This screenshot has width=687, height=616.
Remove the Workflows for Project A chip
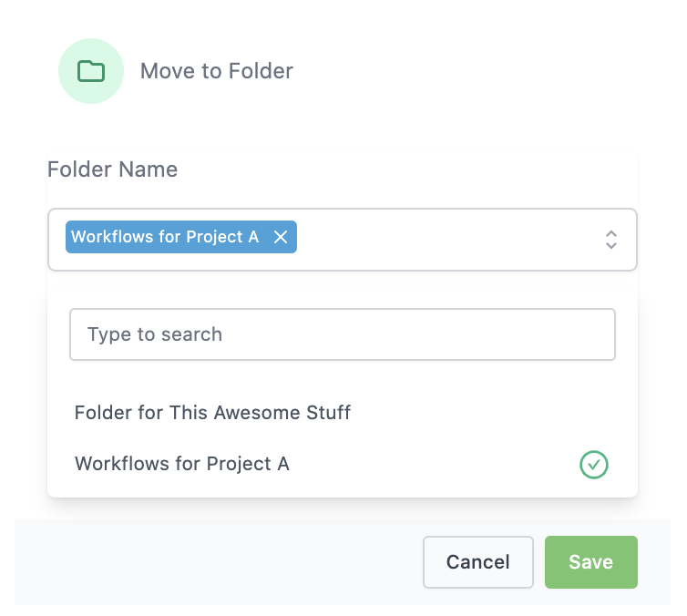(281, 237)
